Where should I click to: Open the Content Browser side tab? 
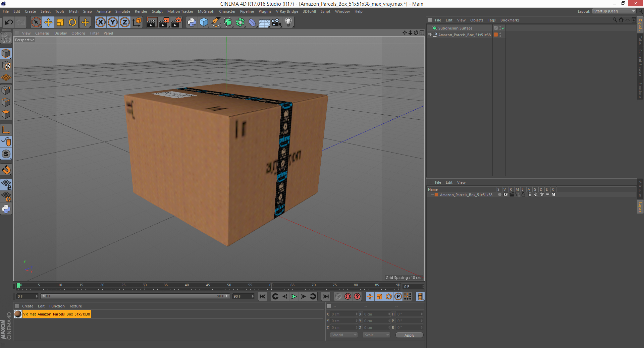click(x=640, y=63)
